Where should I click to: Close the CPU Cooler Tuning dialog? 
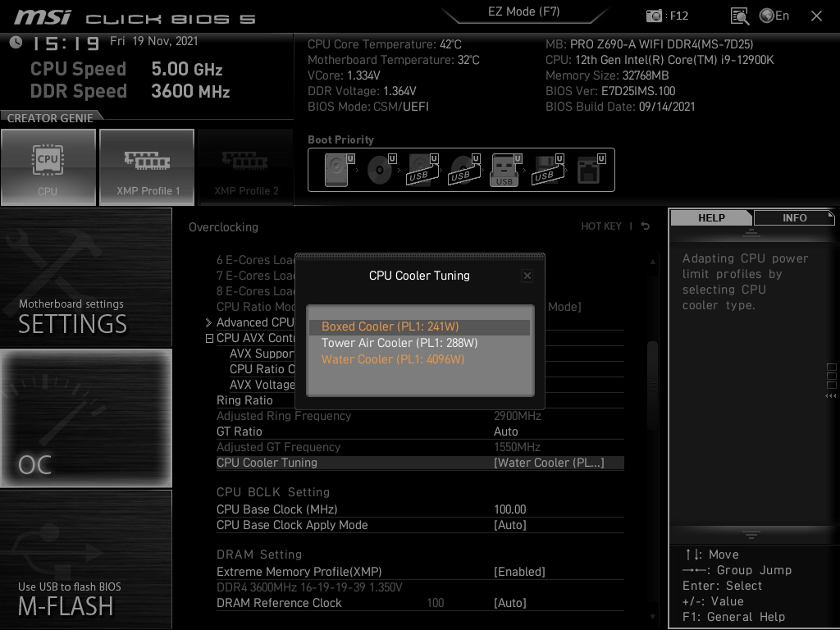tap(527, 276)
